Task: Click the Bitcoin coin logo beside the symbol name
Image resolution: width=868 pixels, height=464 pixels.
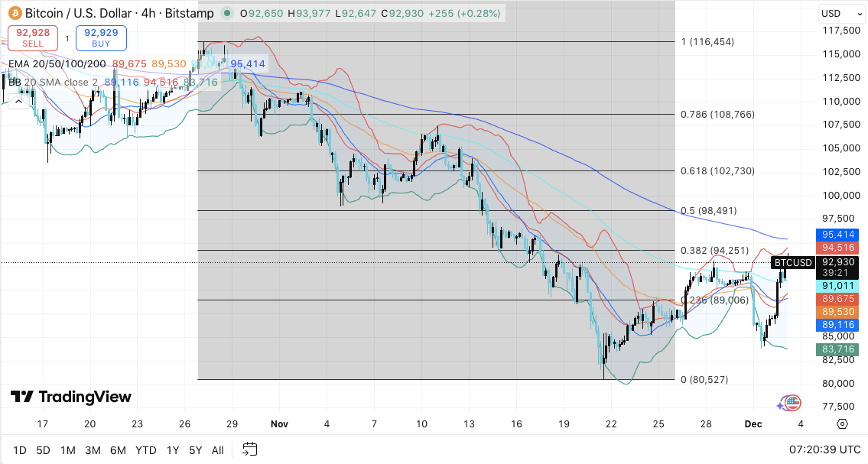Action: (15, 13)
